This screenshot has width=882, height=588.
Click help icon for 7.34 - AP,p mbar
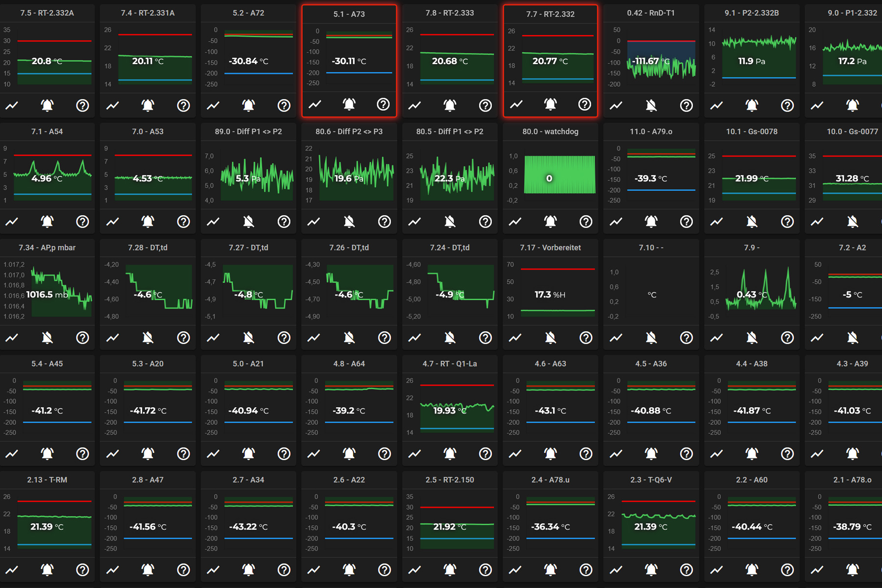(x=82, y=338)
